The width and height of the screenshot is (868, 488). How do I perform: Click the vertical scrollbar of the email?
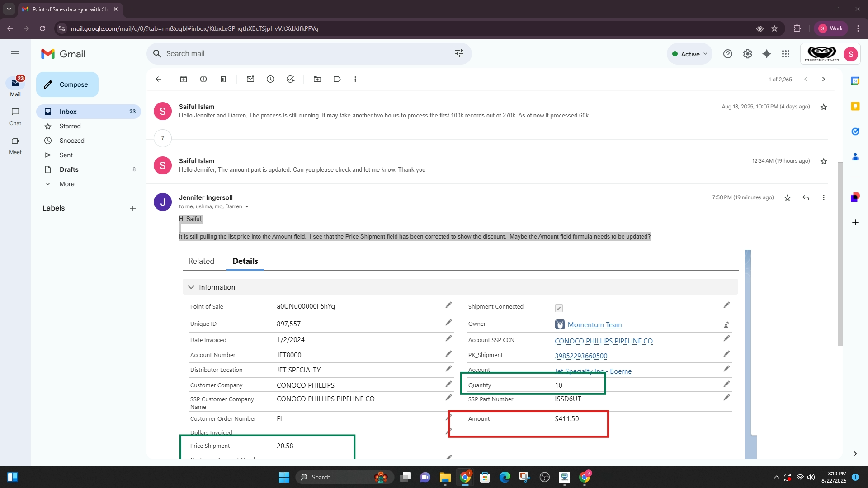pyautogui.click(x=840, y=253)
